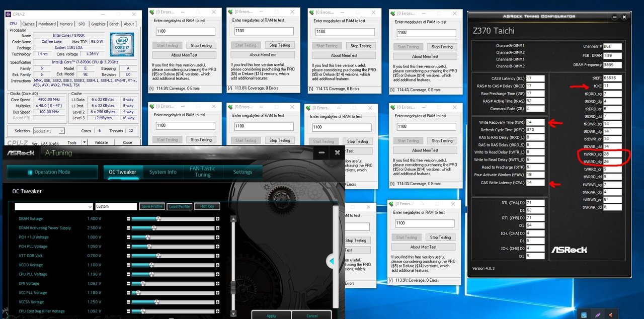Open the CPU-Z SPD tab

[82, 24]
